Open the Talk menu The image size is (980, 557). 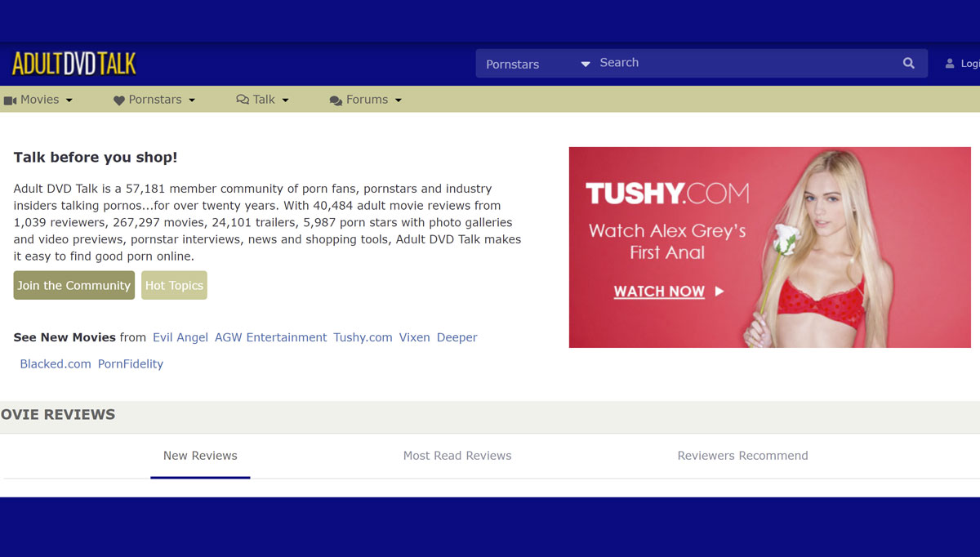263,100
